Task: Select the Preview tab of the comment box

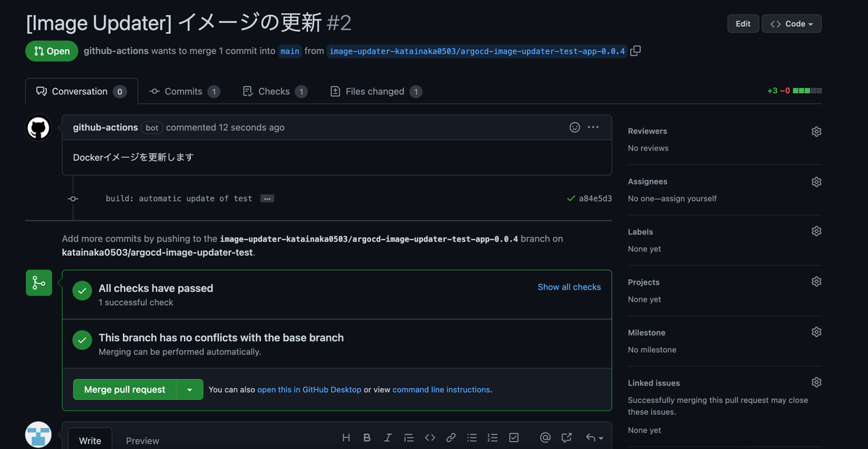Action: pos(142,440)
